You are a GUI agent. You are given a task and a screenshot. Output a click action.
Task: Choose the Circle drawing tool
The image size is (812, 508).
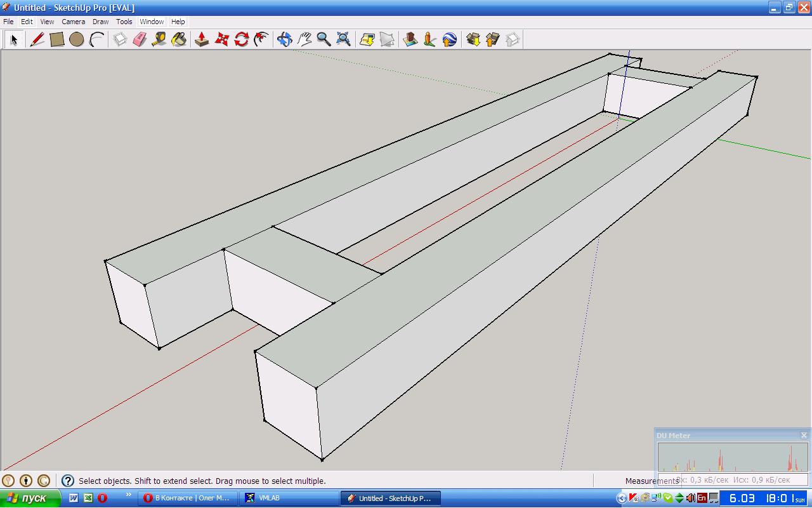pos(77,39)
